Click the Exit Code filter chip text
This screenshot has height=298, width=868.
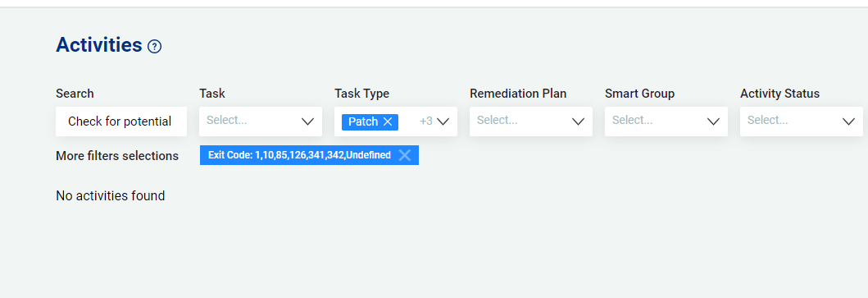(299, 155)
